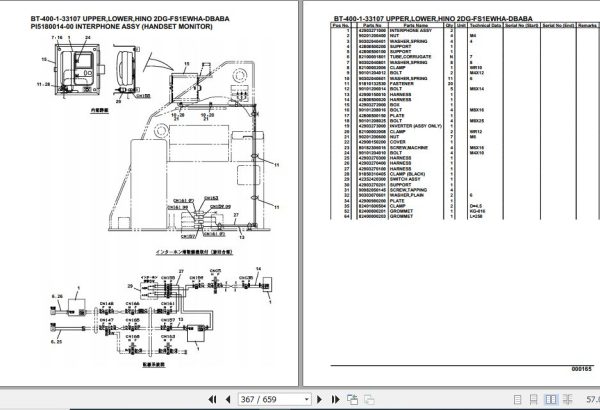Click the CLAMP (BLACK) part name
Screen dimensions: 600x410
coord(407,174)
